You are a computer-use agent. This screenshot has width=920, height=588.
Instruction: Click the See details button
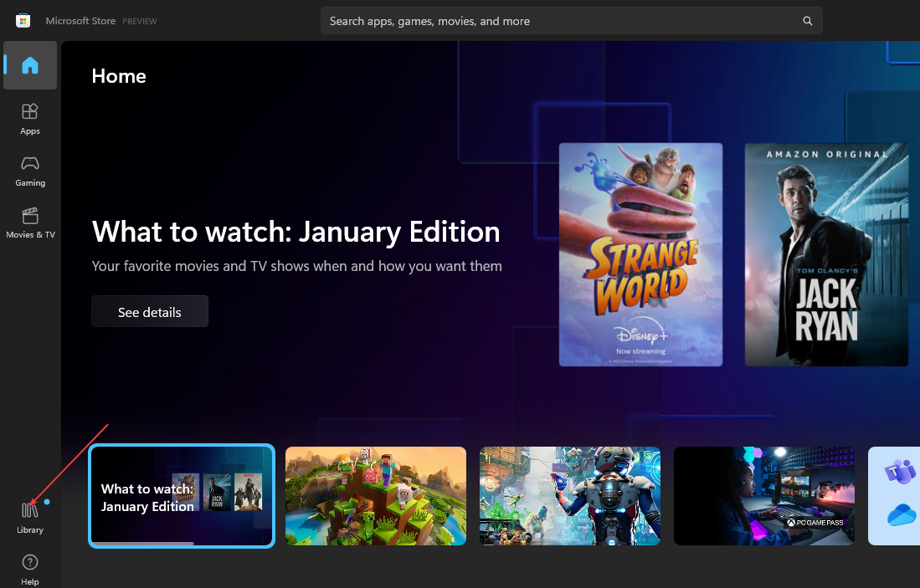tap(150, 312)
